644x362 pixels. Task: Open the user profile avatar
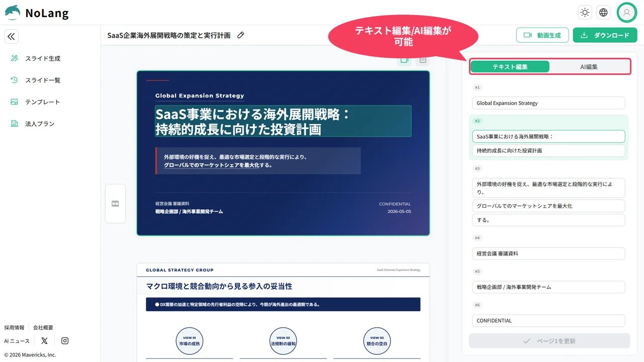click(x=627, y=13)
